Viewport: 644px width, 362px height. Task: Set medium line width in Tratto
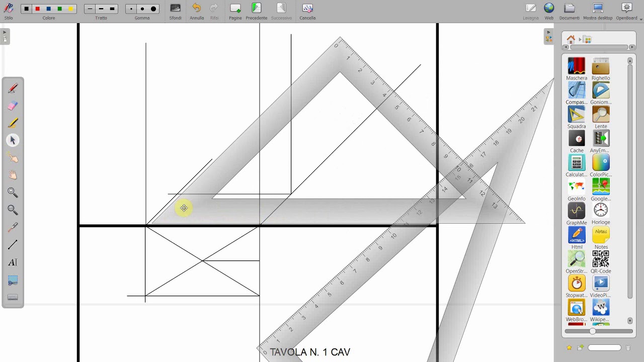coord(101,9)
